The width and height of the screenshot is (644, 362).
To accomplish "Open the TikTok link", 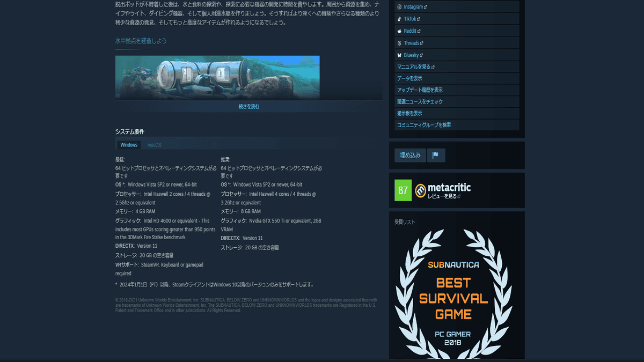I will tap(457, 19).
